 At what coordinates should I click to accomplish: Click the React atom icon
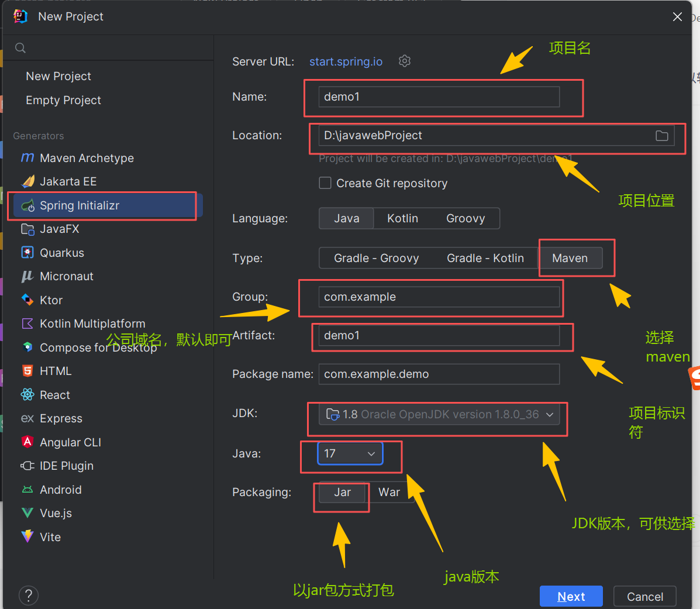tap(27, 394)
